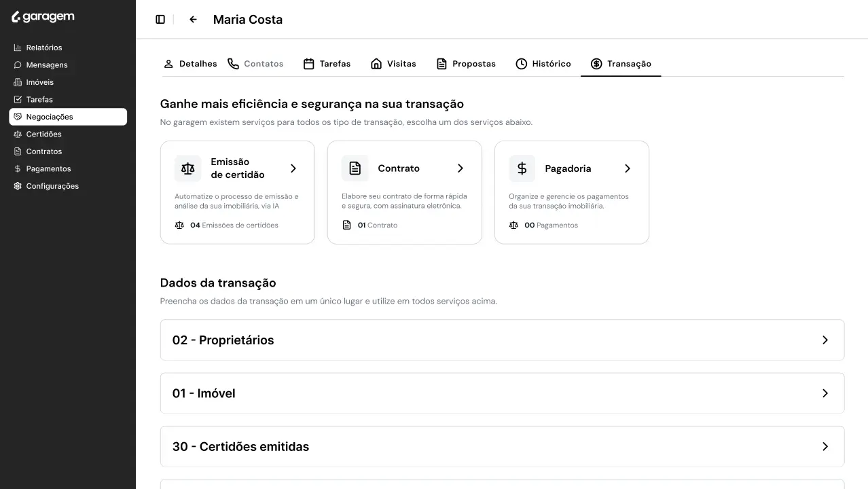Click the dollar icon on Pagadoria card

(522, 168)
